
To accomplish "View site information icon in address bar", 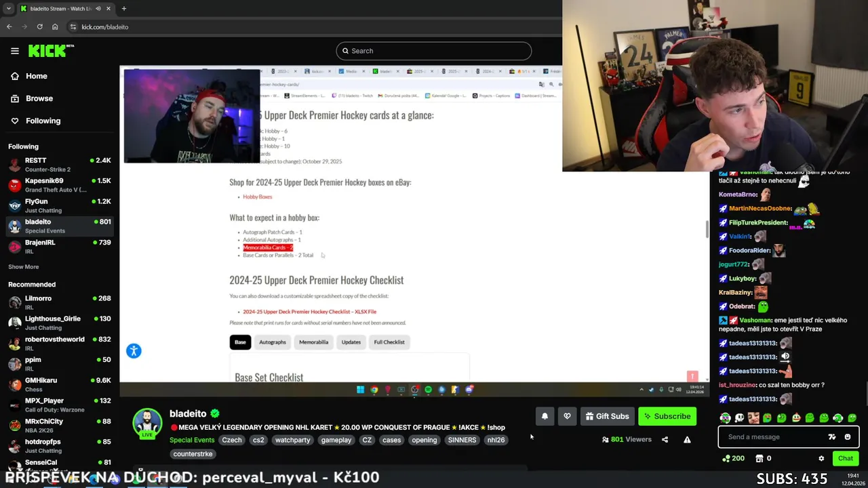I will [x=73, y=26].
